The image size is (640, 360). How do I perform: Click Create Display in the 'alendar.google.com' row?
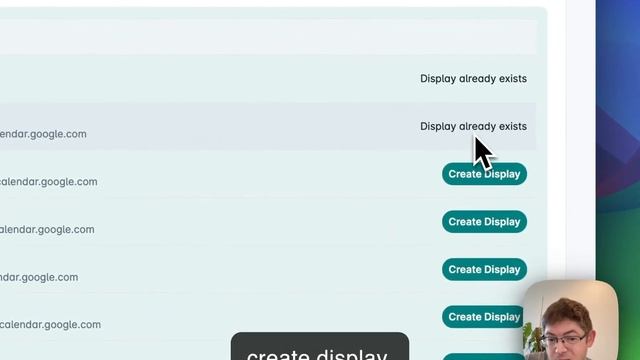(484, 222)
